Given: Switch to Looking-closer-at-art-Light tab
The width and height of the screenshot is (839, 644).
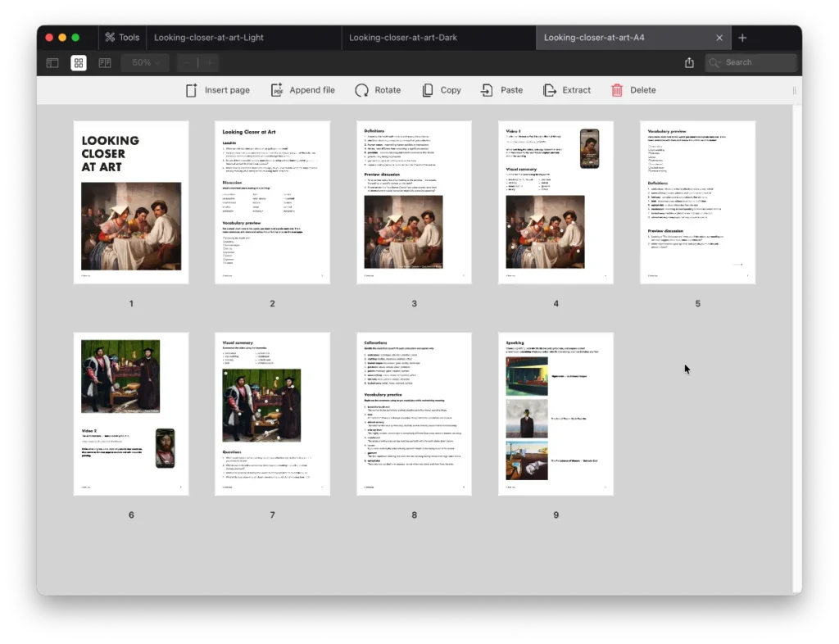Looking at the screenshot, I should [209, 38].
